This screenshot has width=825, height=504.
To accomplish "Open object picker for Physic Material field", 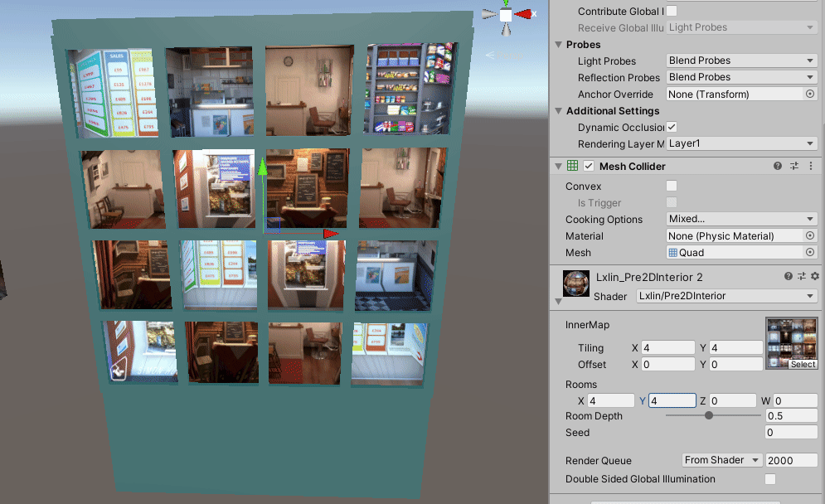I will point(810,236).
